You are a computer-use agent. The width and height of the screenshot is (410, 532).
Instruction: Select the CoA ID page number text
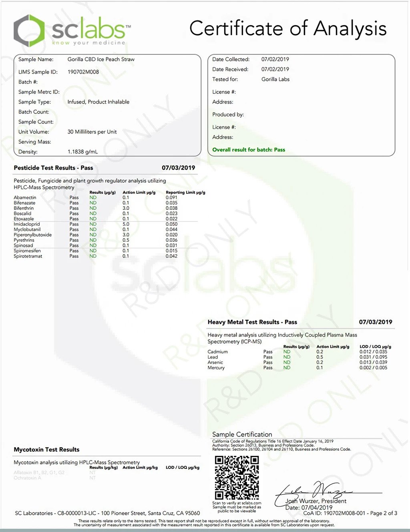pyautogui.click(x=350, y=513)
